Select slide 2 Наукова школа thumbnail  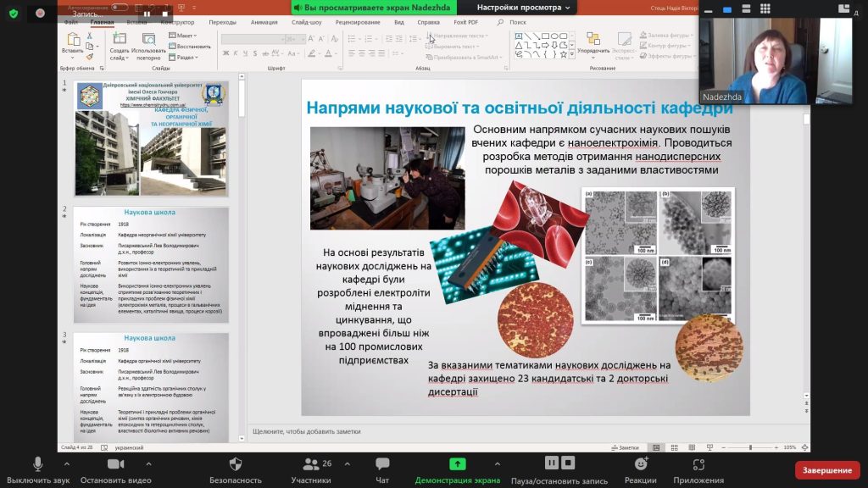[151, 264]
